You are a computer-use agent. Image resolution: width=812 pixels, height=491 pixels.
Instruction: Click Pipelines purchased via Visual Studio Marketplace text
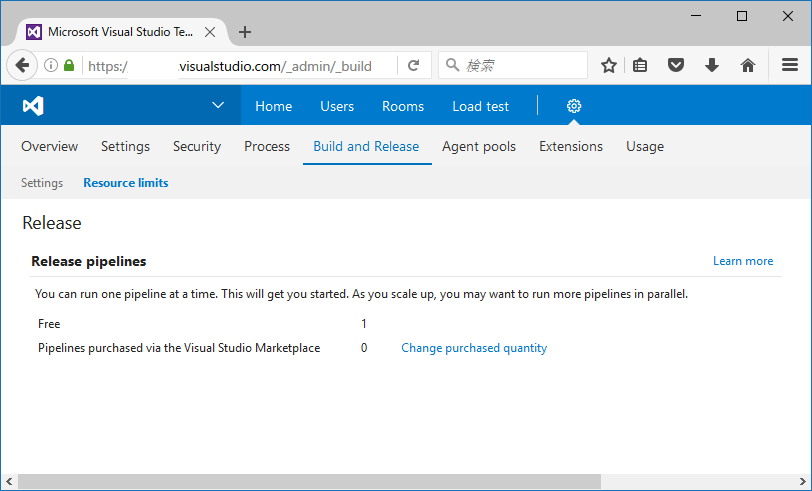179,348
